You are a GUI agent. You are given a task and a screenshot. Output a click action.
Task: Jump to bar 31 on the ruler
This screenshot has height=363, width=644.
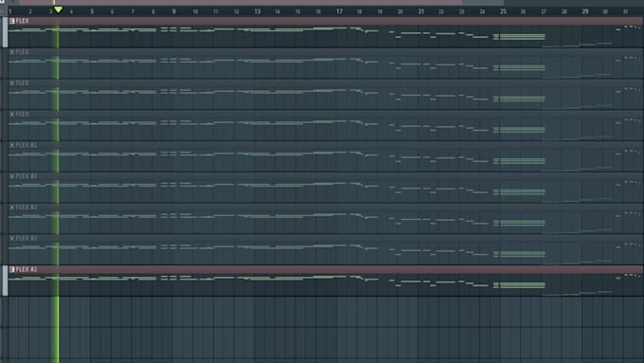tap(625, 11)
